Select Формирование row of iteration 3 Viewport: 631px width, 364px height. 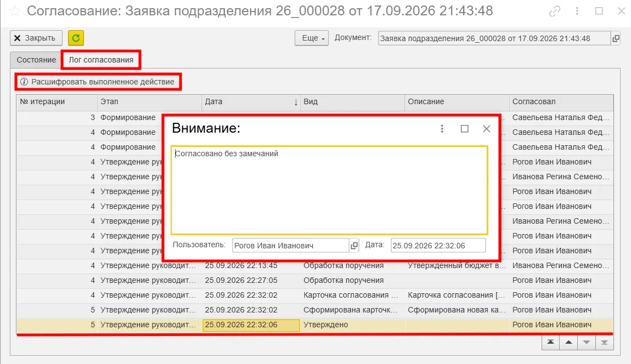coord(90,117)
